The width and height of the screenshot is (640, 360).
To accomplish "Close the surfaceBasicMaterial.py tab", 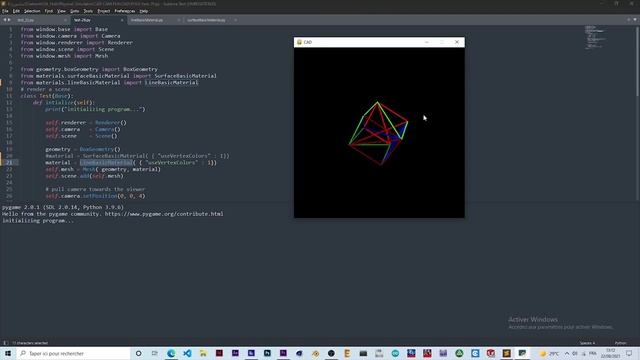I will [x=235, y=20].
